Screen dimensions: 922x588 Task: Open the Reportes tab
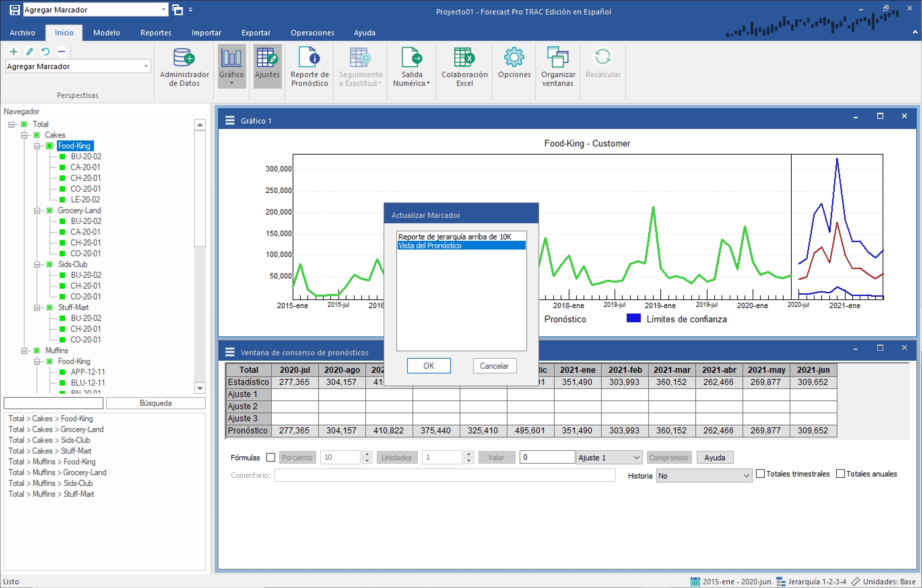(x=156, y=33)
